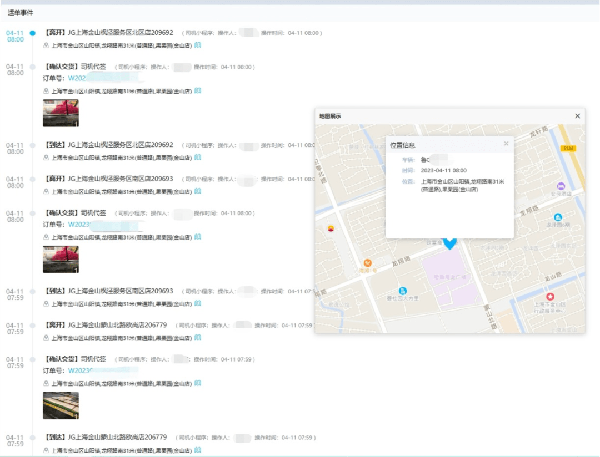Click the red hospital marker on map

click(x=549, y=298)
